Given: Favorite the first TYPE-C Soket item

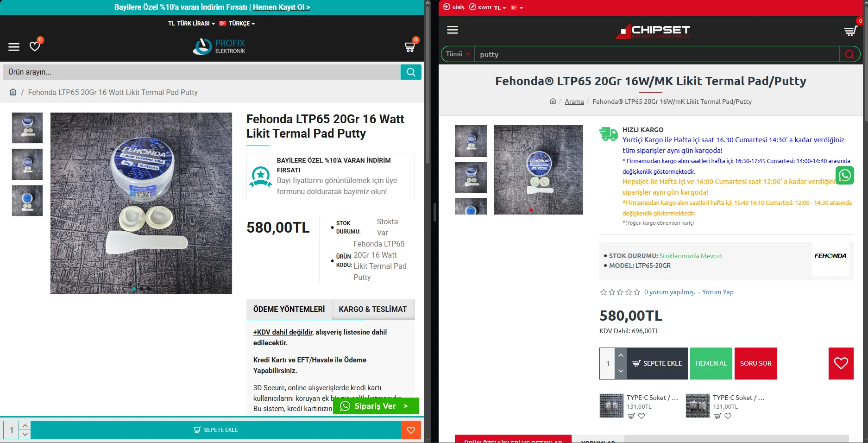Looking at the screenshot, I should [642, 416].
